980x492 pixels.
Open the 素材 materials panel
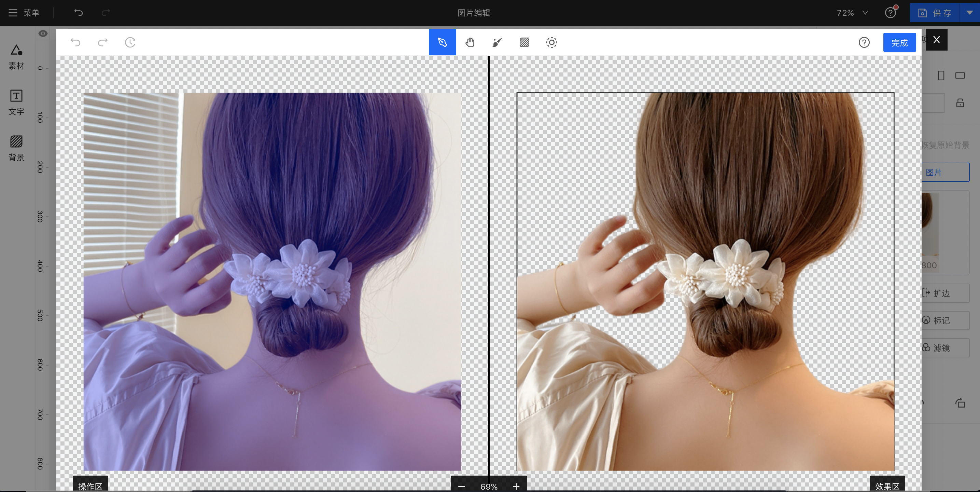(x=16, y=57)
